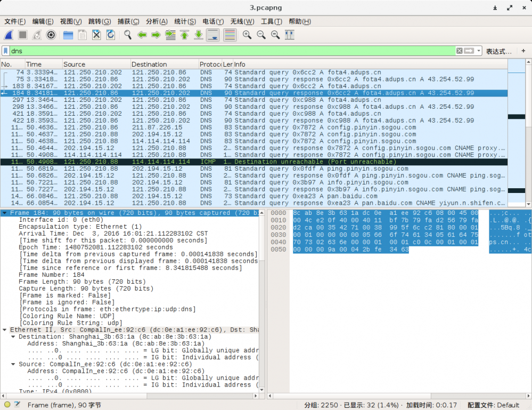Click the start capture shark fin icon
Viewport: 532px width, 410px height.
click(9, 35)
